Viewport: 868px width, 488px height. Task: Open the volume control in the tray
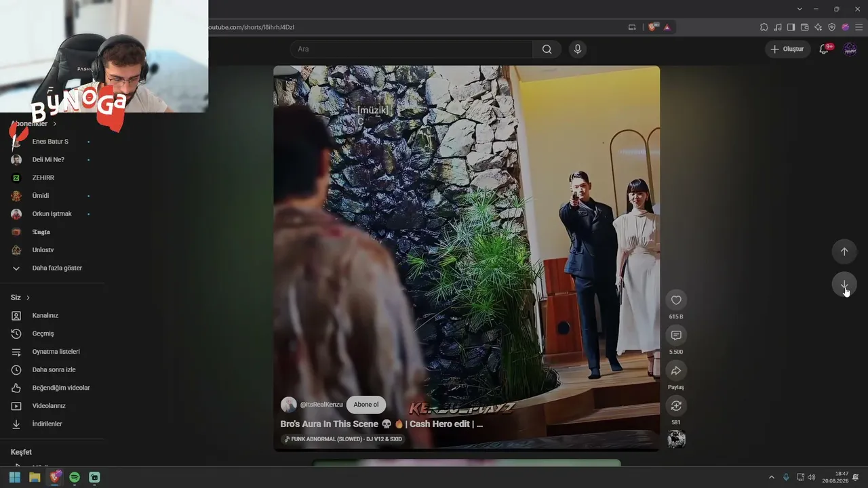812,477
